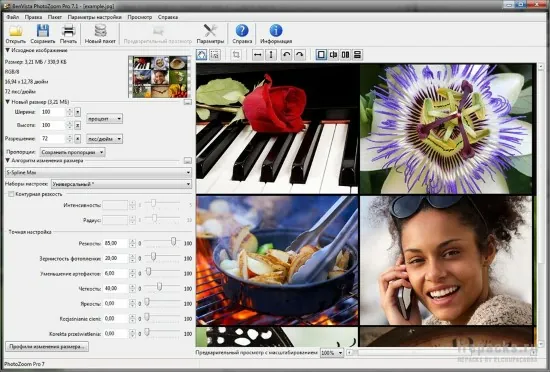550x372 pixels.
Task: Click the Ширина value field
Action: pos(53,112)
